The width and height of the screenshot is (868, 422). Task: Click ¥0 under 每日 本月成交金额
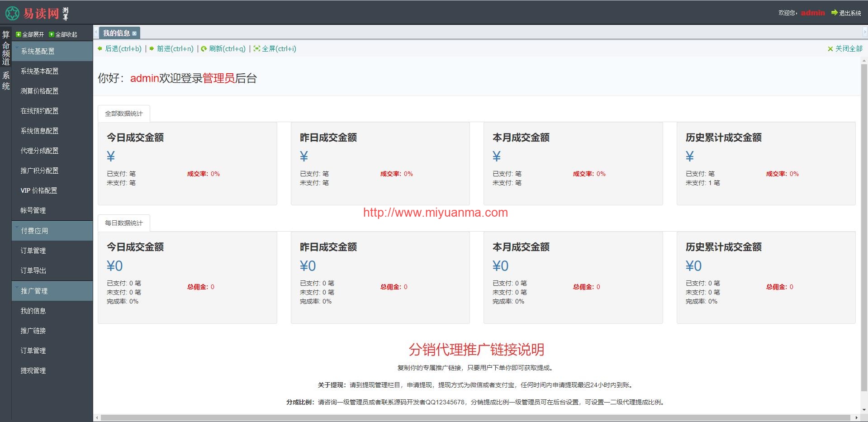coord(501,266)
